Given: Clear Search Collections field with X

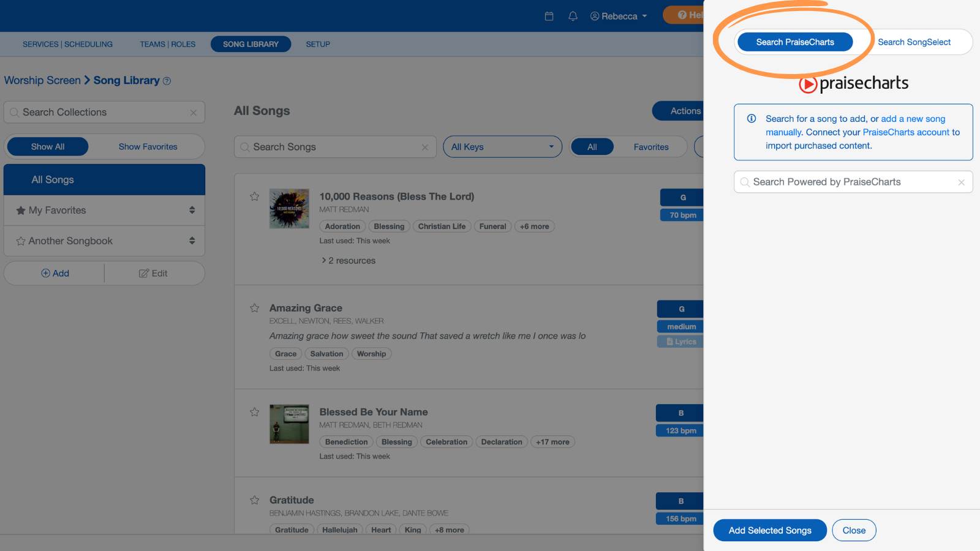Looking at the screenshot, I should (x=193, y=113).
